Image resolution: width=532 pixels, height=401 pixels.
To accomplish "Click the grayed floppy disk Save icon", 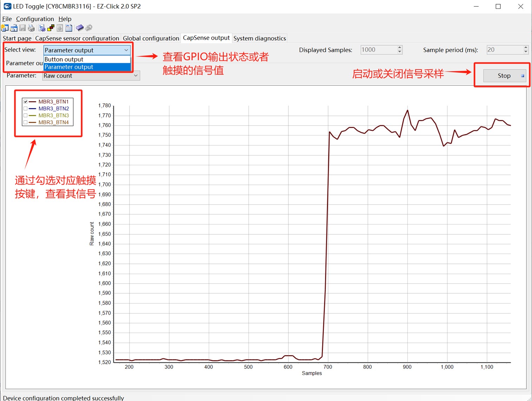I will point(22,28).
